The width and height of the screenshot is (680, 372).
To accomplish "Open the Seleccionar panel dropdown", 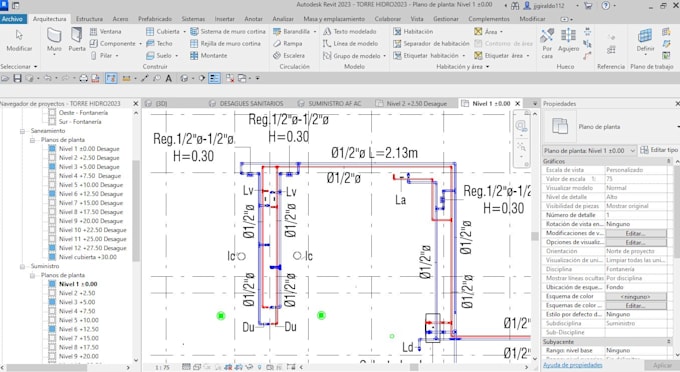I will click(19, 66).
